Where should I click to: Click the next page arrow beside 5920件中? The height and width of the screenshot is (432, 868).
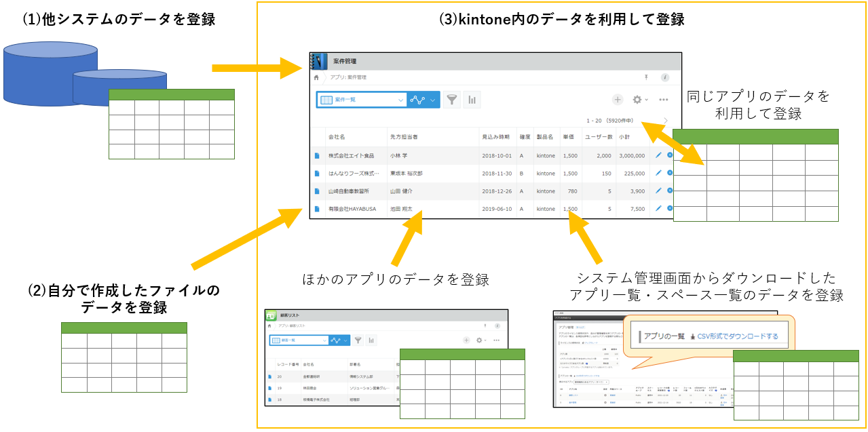point(666,120)
